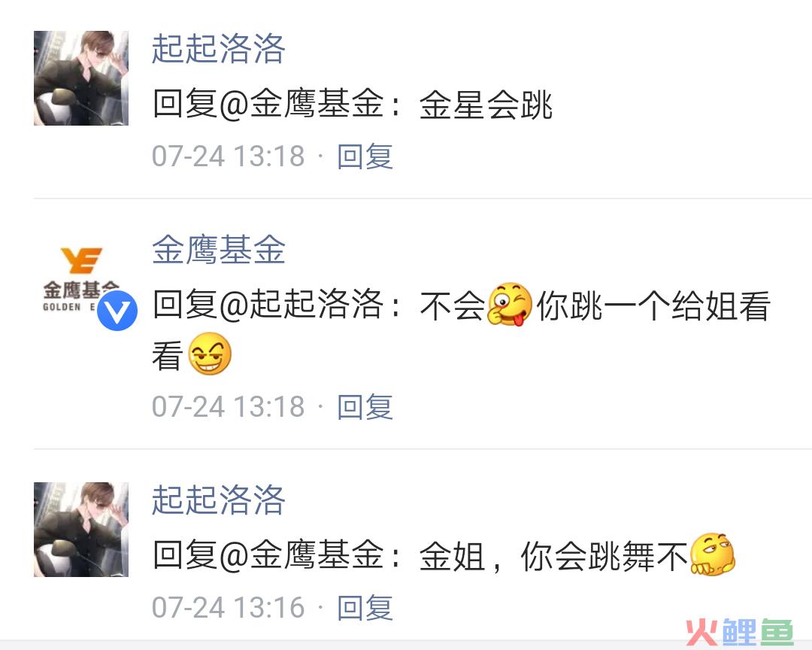Open the bottom 起起洛洛 username link
The width and height of the screenshot is (812, 650).
pyautogui.click(x=219, y=501)
